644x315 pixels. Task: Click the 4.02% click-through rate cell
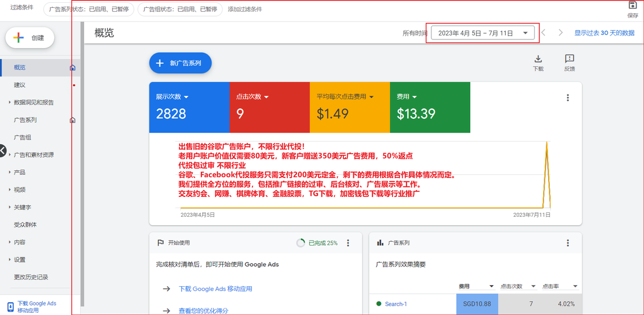[x=561, y=304]
